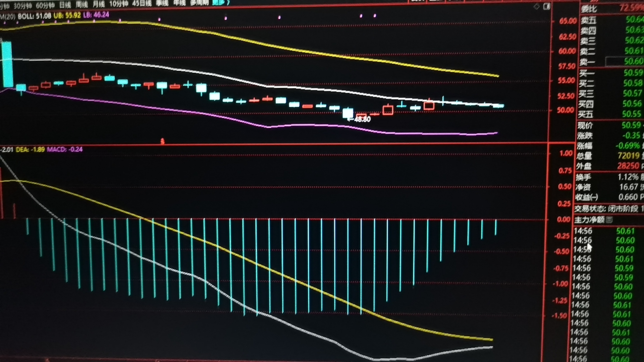Click the 交易状态 trading status row

[x=609, y=208]
